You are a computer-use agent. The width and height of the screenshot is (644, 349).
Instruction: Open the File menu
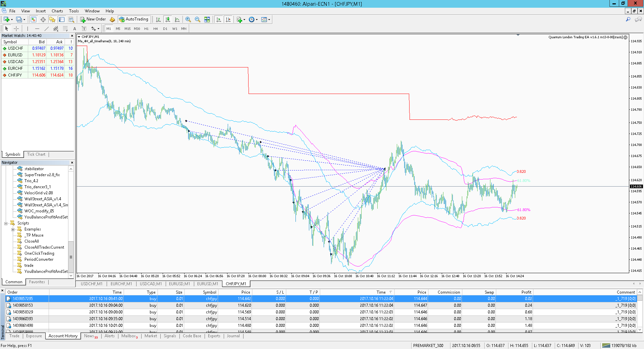pos(12,11)
